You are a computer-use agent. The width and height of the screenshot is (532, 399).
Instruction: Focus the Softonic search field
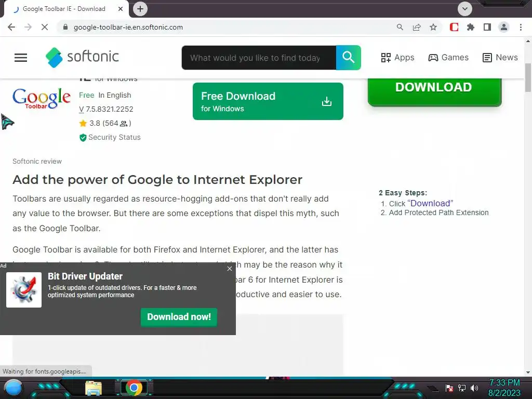click(259, 58)
